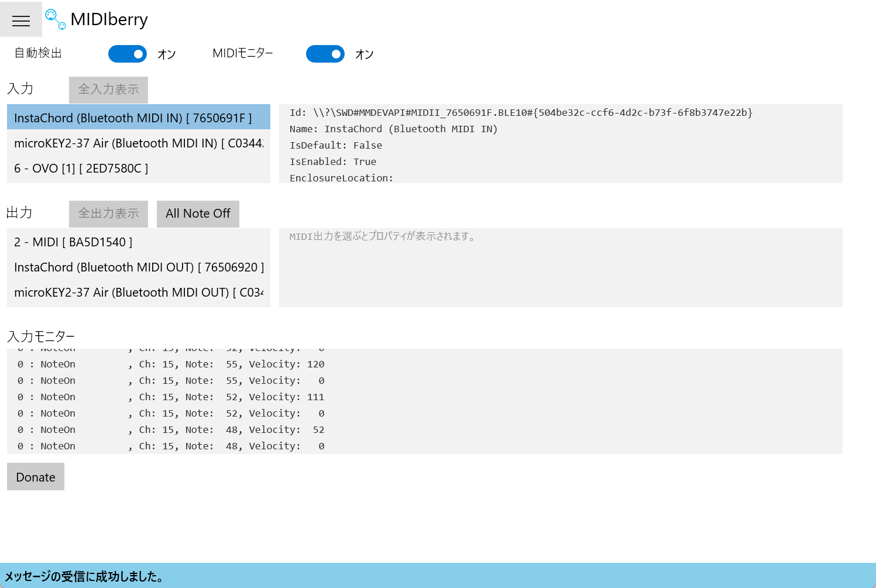876x588 pixels.
Task: Click monitor row Note 52 Velocity 111
Action: point(171,397)
